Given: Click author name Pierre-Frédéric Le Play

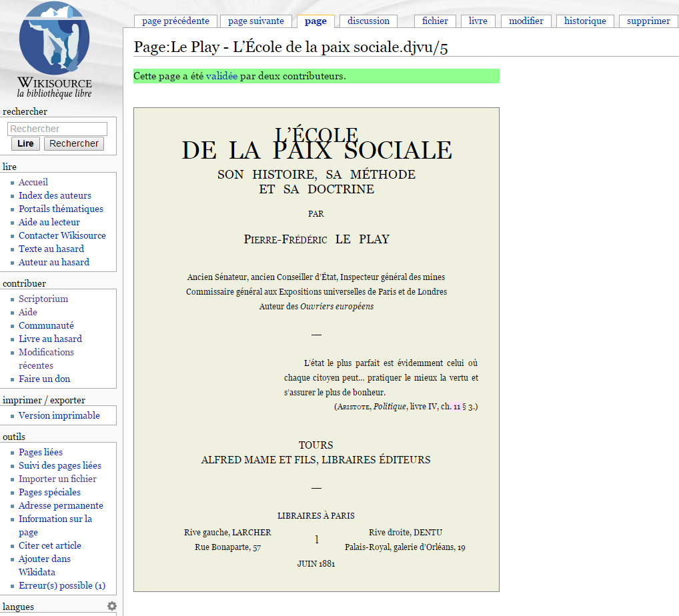Looking at the screenshot, I should pos(317,239).
